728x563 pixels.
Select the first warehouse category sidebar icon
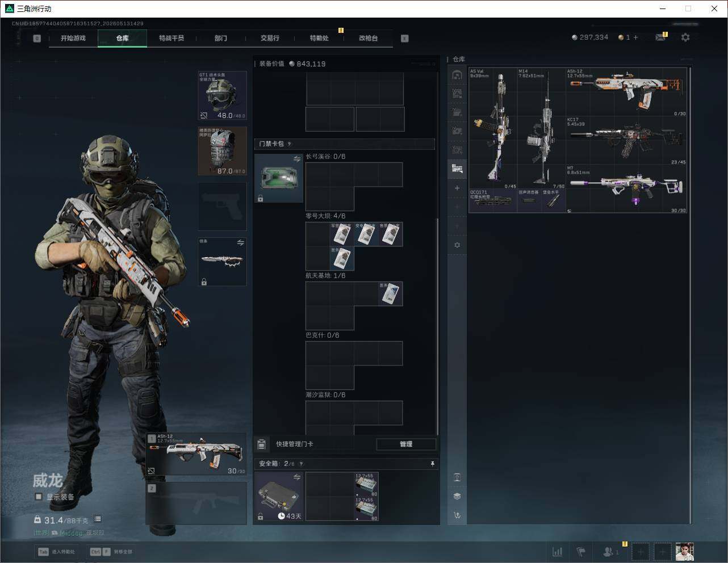[457, 75]
